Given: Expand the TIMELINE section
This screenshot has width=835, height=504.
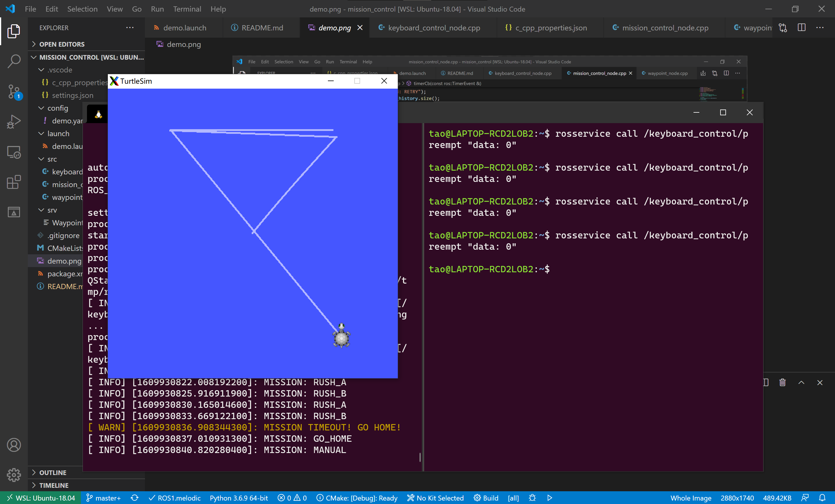Looking at the screenshot, I should point(86,485).
